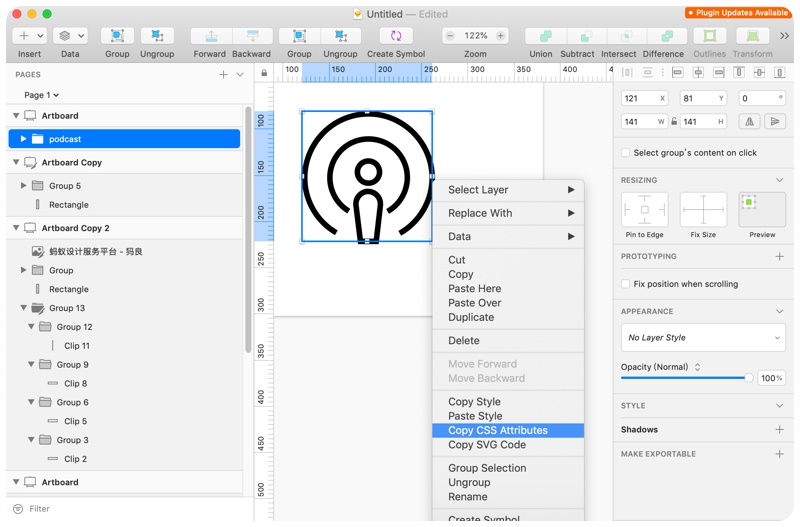Choose Duplicate from context menu

coord(508,317)
